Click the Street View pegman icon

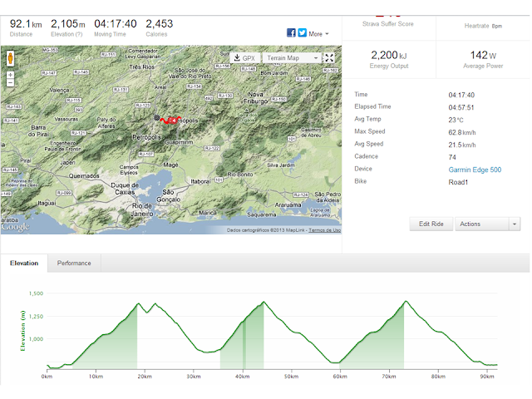point(11,59)
